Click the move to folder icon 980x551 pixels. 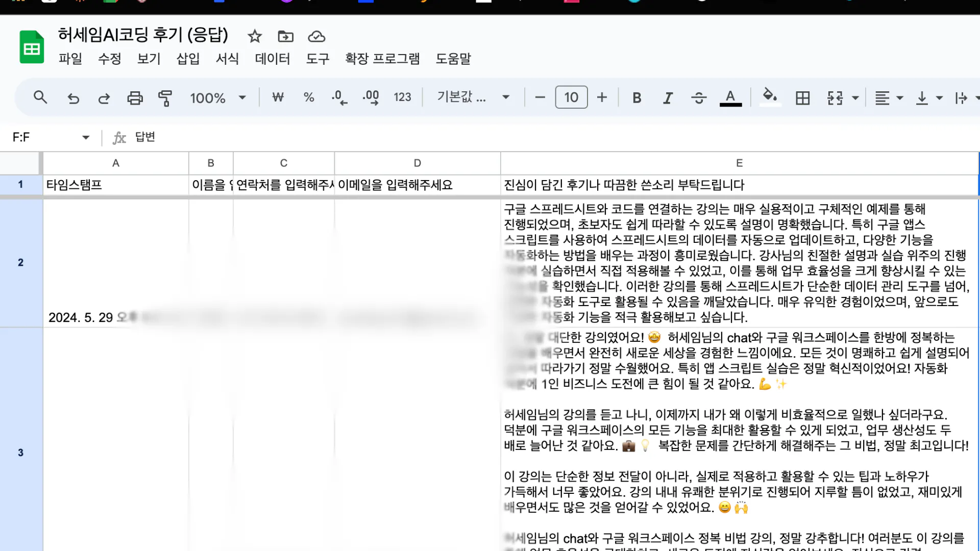tap(285, 36)
